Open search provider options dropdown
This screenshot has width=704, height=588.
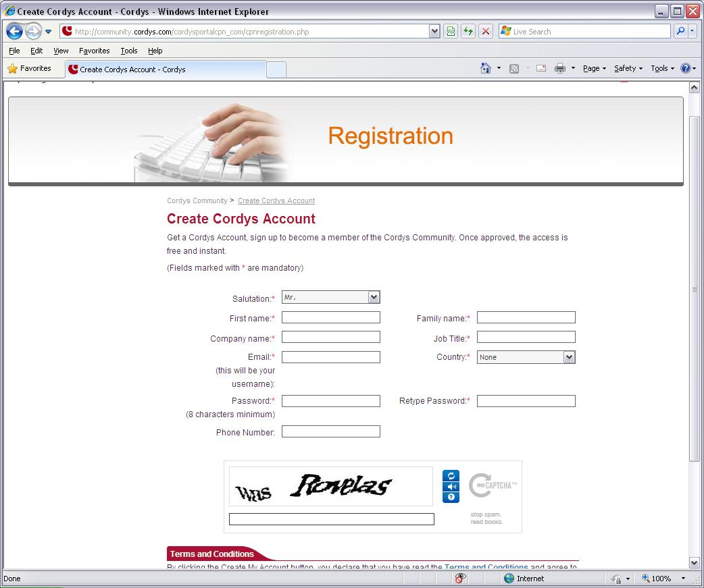tap(693, 32)
